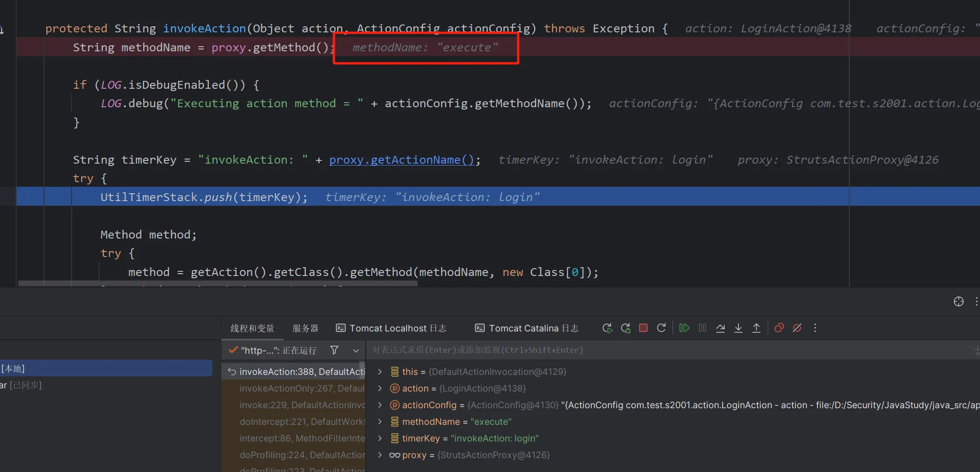The width and height of the screenshot is (980, 472).
Task: Click LOG.isDebugEnabled() in the if statement
Action: (x=173, y=85)
